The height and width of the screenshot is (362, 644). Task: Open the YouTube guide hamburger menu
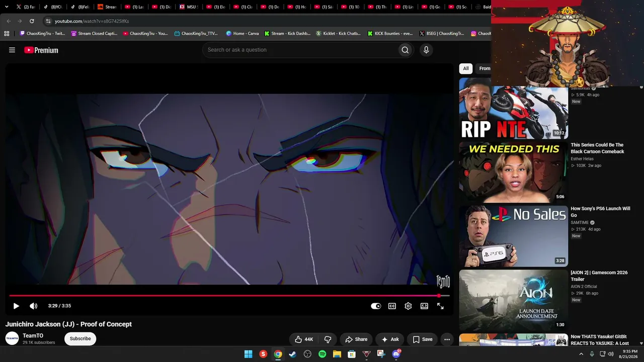coord(12,50)
